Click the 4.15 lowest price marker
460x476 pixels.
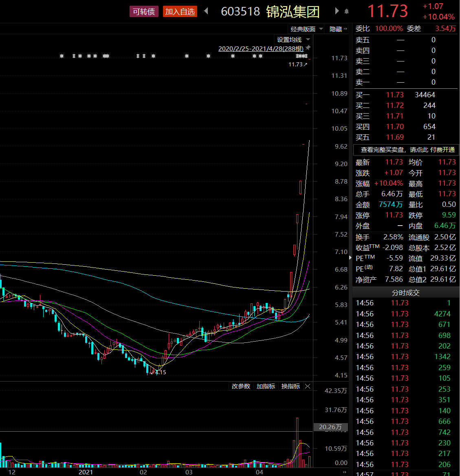[161, 372]
